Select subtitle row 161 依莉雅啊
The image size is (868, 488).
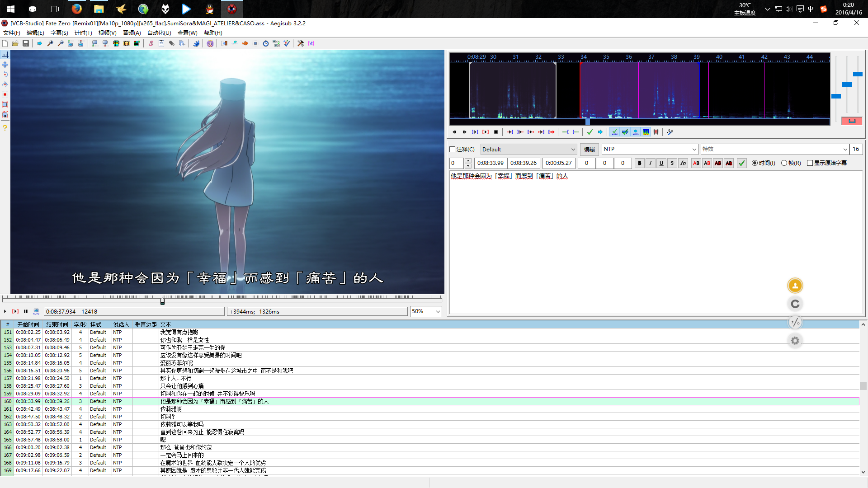pos(429,409)
